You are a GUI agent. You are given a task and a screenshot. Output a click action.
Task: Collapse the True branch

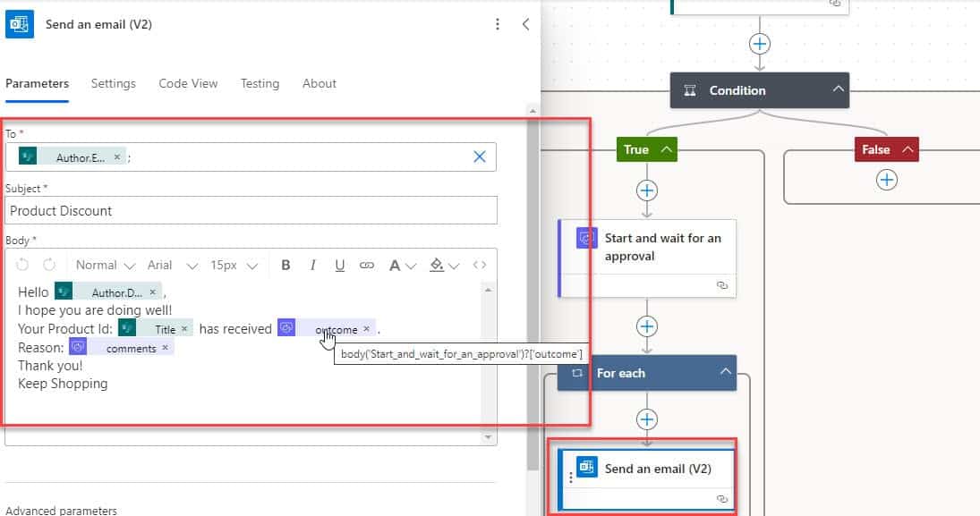(x=667, y=149)
